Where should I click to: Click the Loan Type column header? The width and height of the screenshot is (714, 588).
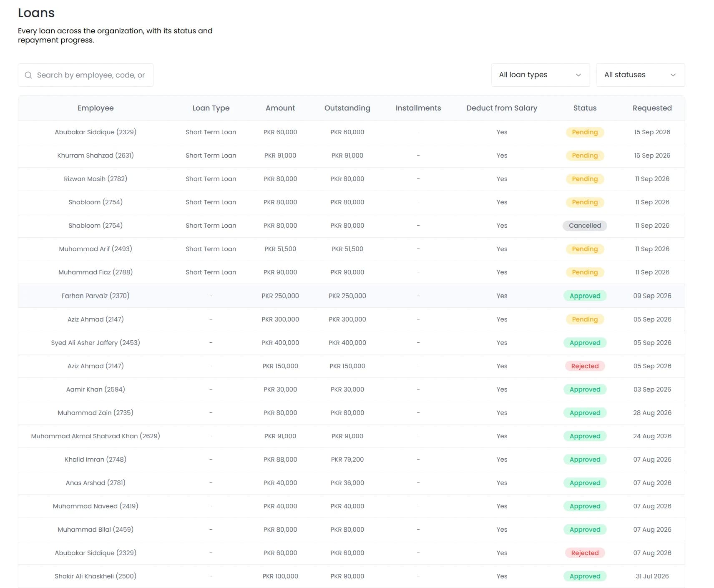(211, 108)
